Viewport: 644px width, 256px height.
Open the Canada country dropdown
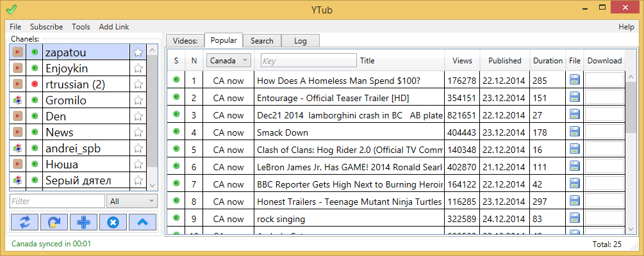tap(228, 60)
